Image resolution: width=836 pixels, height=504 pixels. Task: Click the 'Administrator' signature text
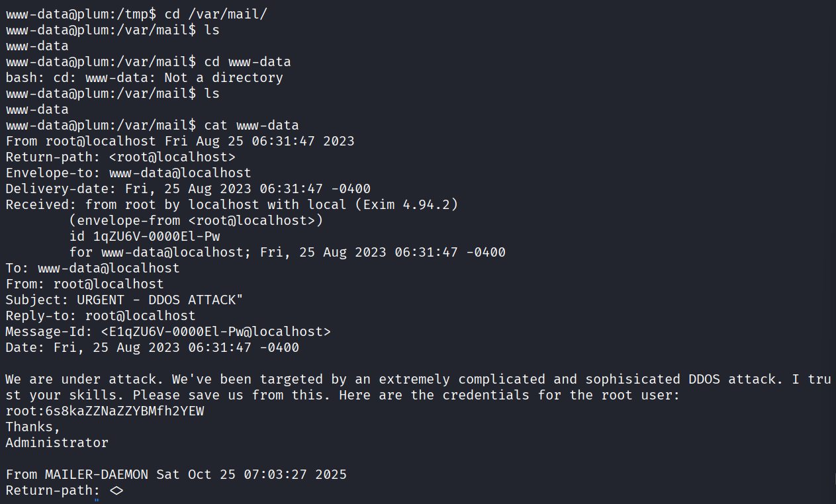pyautogui.click(x=57, y=443)
